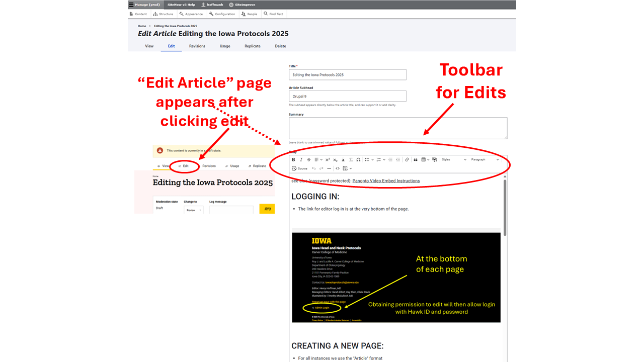Open the Paragraph format dropdown
This screenshot has height=362, width=644.
(485, 160)
